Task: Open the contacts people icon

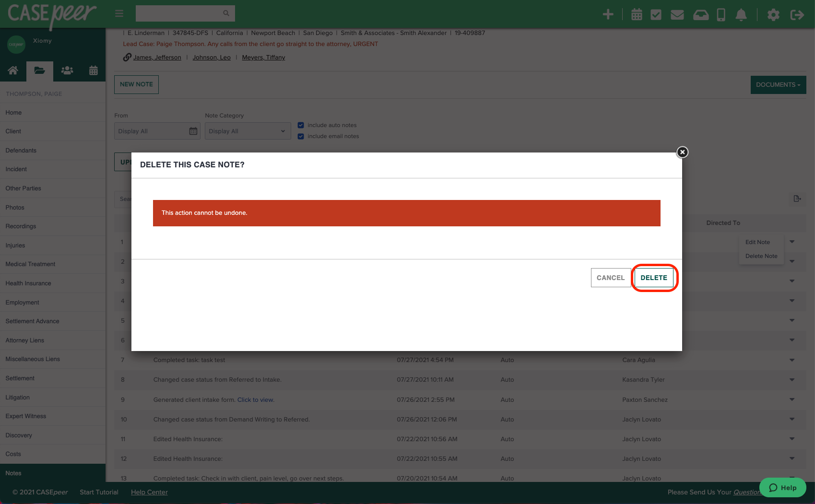Action: click(x=67, y=70)
